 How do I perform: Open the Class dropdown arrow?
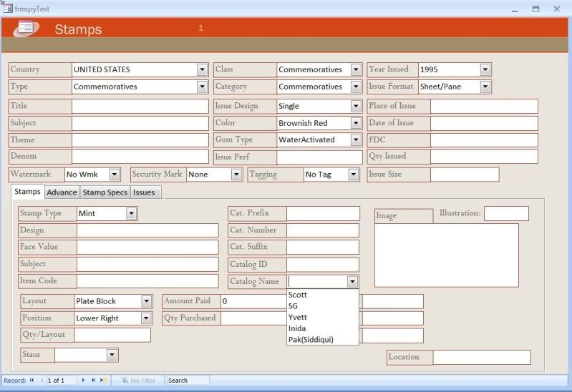coord(356,69)
